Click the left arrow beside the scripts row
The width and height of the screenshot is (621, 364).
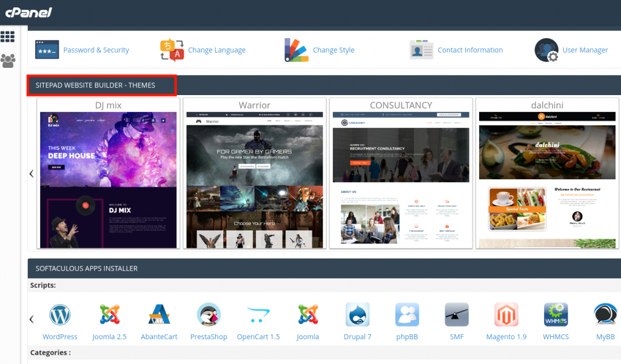click(x=31, y=319)
